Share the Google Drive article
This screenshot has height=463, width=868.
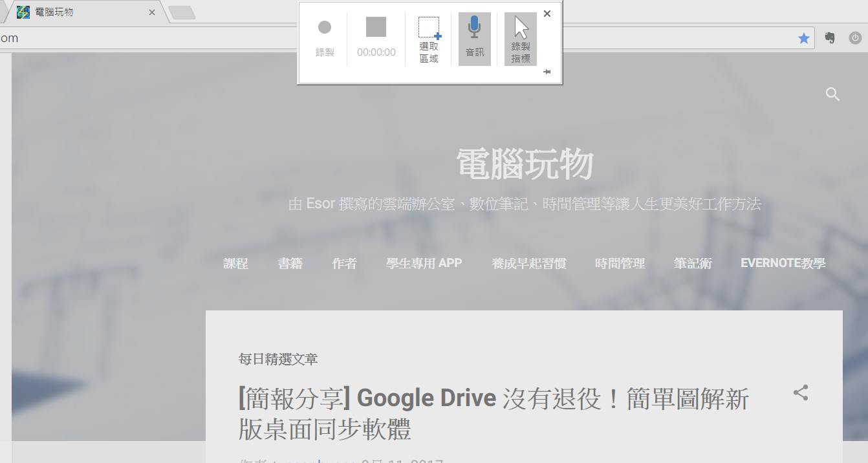801,393
